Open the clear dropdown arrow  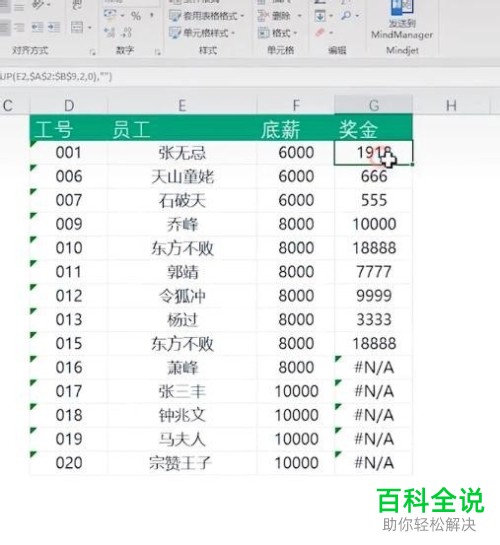coord(331,33)
